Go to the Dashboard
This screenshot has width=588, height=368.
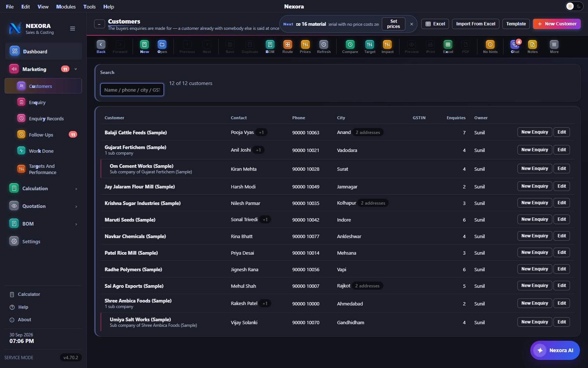click(x=43, y=51)
